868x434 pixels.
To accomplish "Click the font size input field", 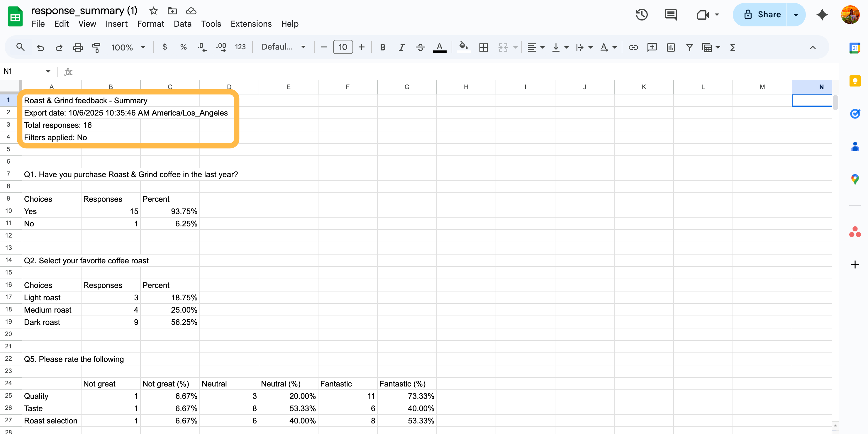I will click(343, 47).
